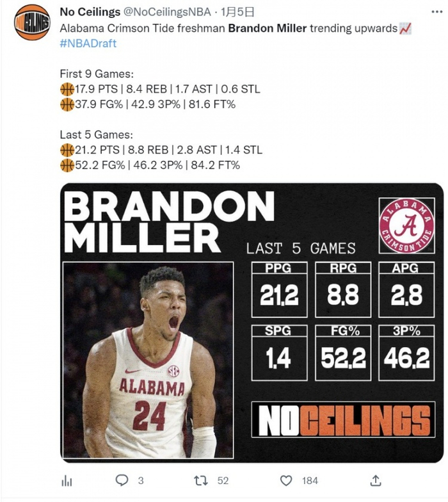The width and height of the screenshot is (448, 502).
Task: Click the SPG 1.4 stat box
Action: tap(279, 353)
